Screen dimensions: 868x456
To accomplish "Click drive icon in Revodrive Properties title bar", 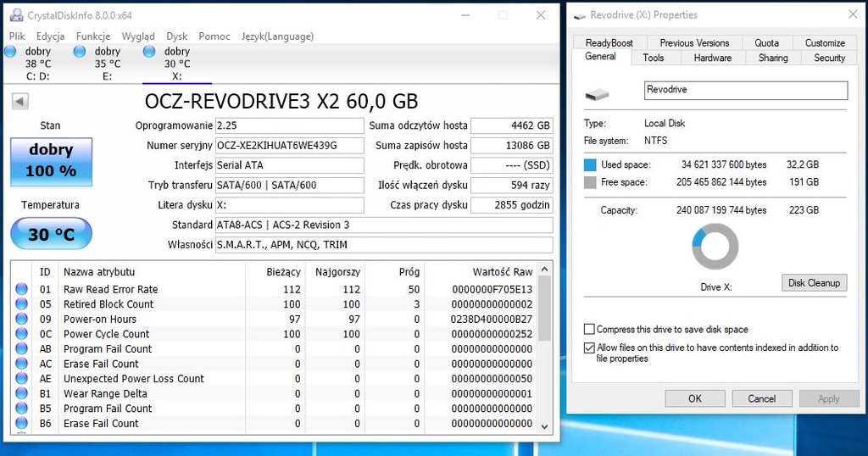I will [580, 15].
